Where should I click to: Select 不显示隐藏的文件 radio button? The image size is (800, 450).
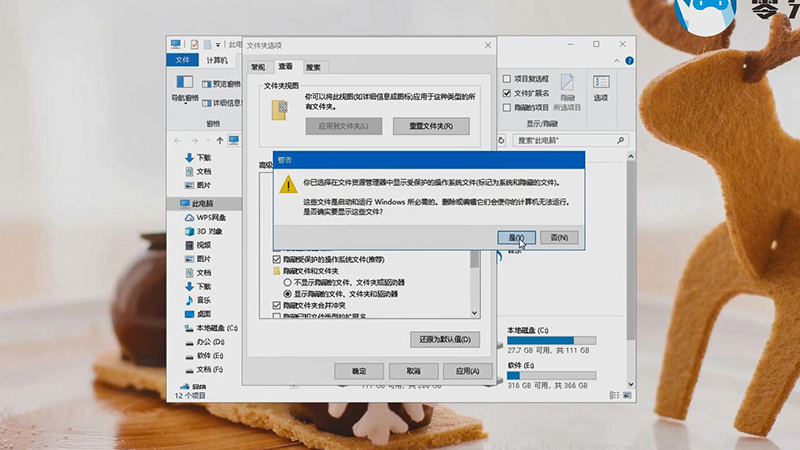point(288,283)
